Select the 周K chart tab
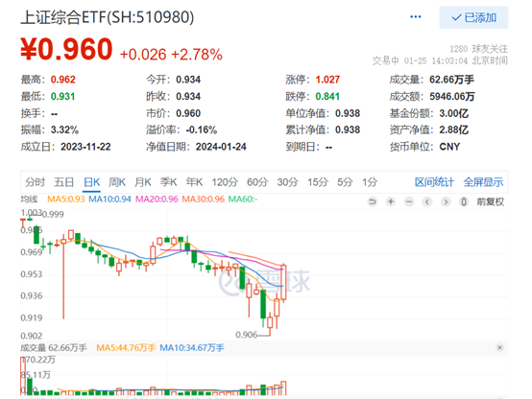The height and width of the screenshot is (399, 532). tap(117, 182)
